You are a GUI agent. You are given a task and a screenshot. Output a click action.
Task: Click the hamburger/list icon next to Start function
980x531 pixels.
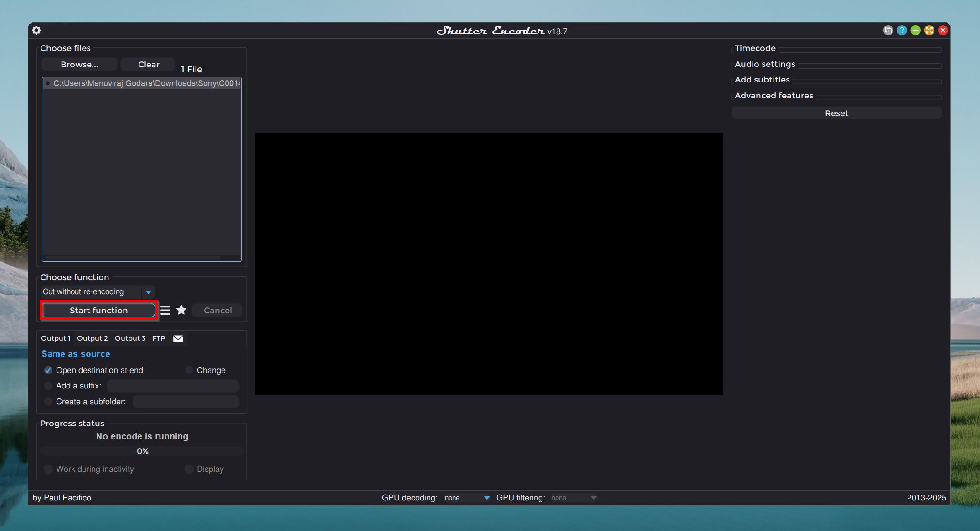pos(165,310)
